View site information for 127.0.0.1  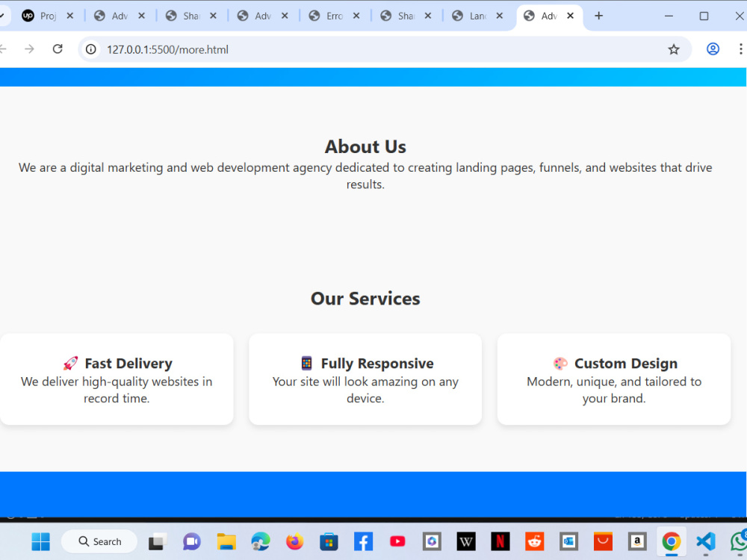coord(90,49)
